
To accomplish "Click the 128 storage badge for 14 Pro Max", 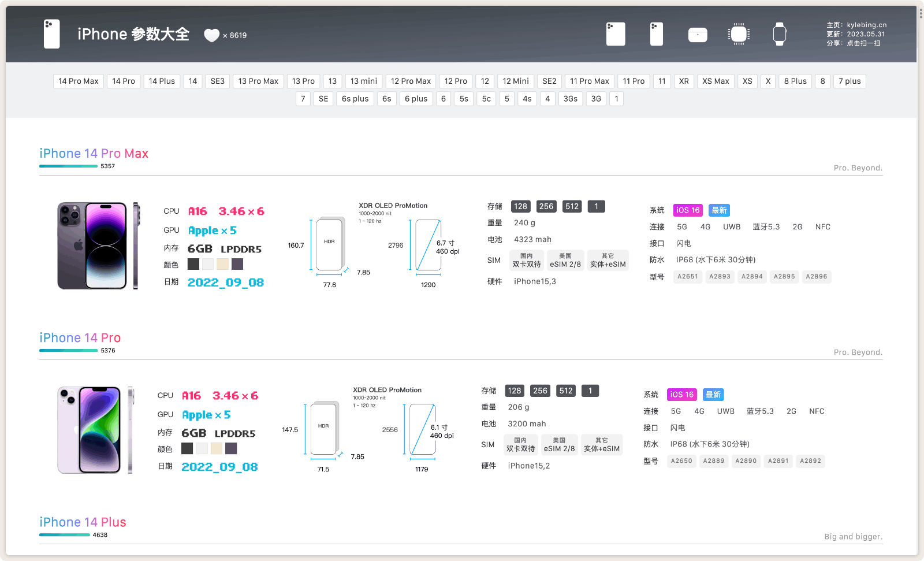I will (x=521, y=206).
